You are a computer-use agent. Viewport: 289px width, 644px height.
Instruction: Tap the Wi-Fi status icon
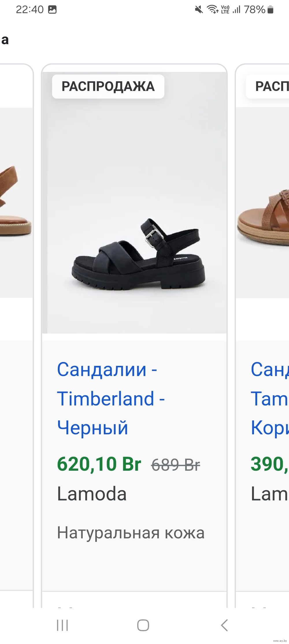(213, 10)
